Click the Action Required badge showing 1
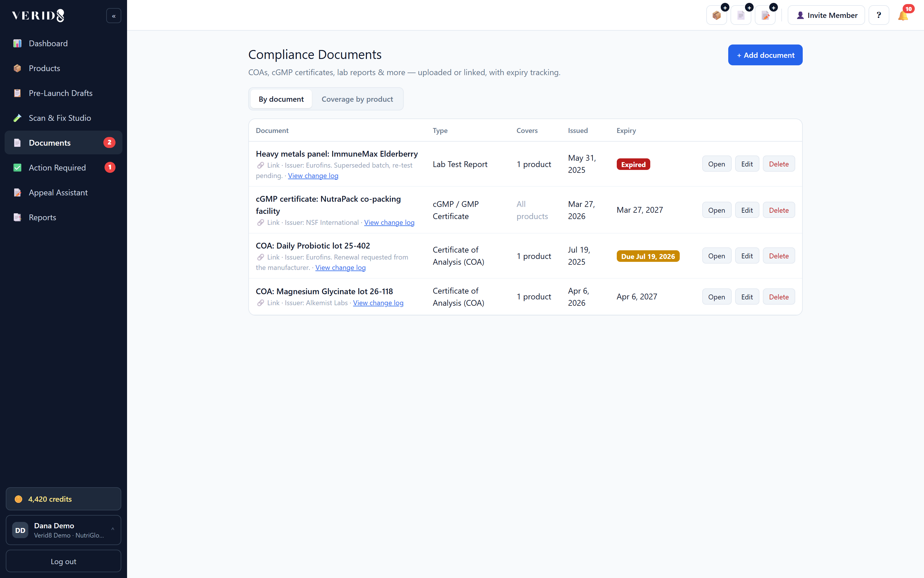The height and width of the screenshot is (578, 924). [110, 167]
